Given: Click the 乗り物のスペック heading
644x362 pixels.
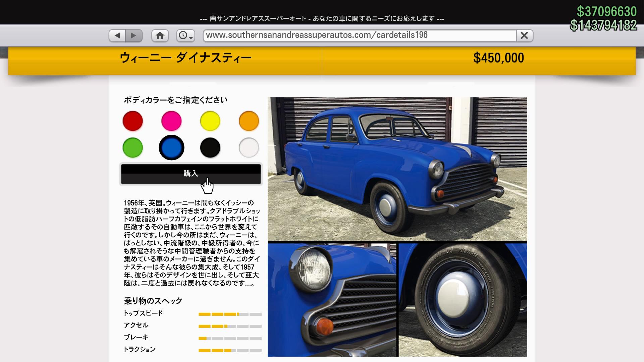Looking at the screenshot, I should coord(153,301).
